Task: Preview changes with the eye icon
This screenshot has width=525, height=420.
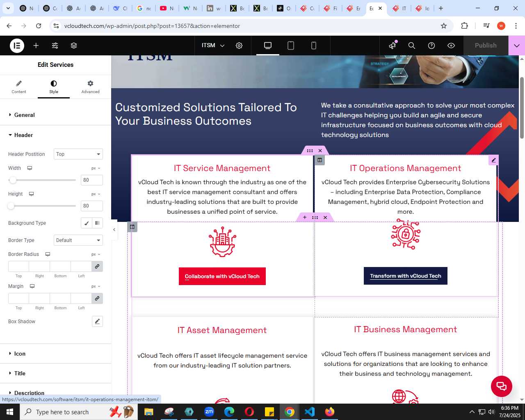Action: [x=451, y=46]
